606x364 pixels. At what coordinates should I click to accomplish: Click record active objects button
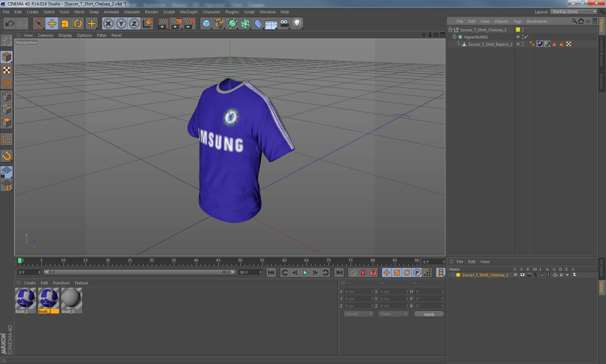point(353,272)
